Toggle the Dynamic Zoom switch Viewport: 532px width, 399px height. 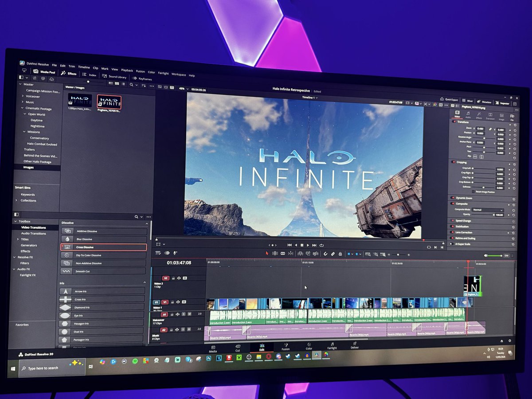pos(453,197)
